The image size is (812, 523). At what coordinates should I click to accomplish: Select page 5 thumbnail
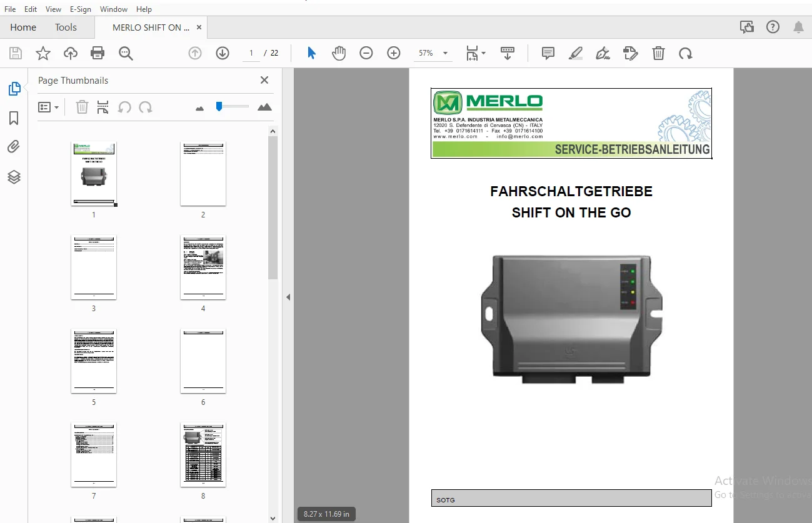pos(94,361)
